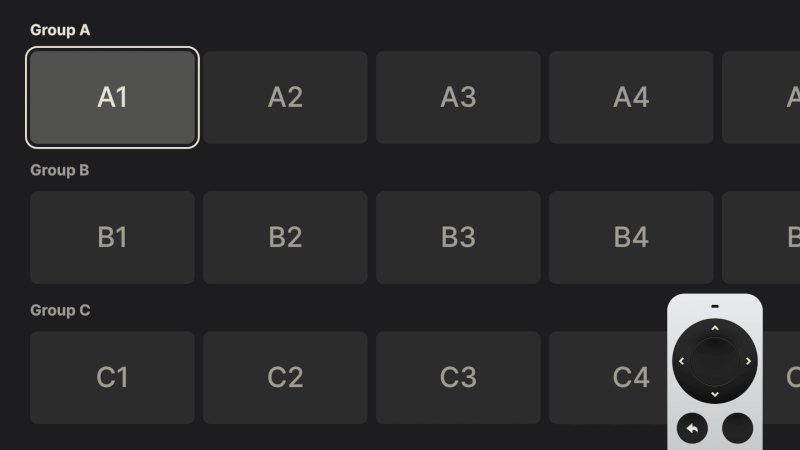800x450 pixels.
Task: Pick the B2 tile
Action: tap(285, 237)
